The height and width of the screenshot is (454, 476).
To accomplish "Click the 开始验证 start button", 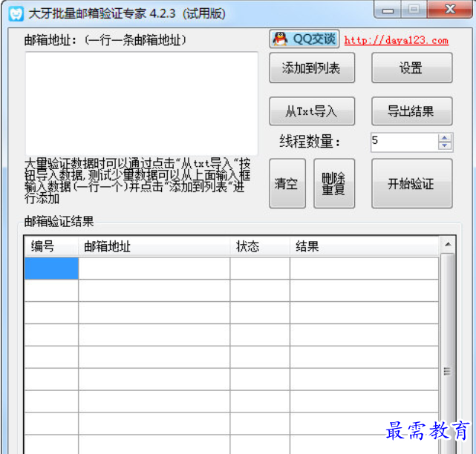I will [x=411, y=183].
